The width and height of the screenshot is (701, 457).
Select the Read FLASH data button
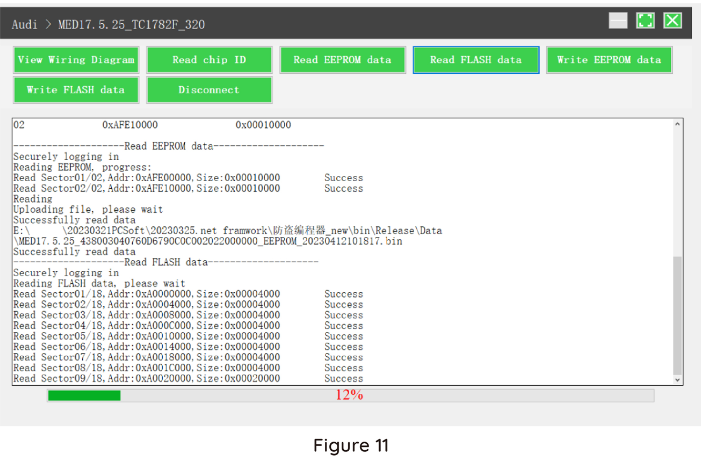point(476,60)
